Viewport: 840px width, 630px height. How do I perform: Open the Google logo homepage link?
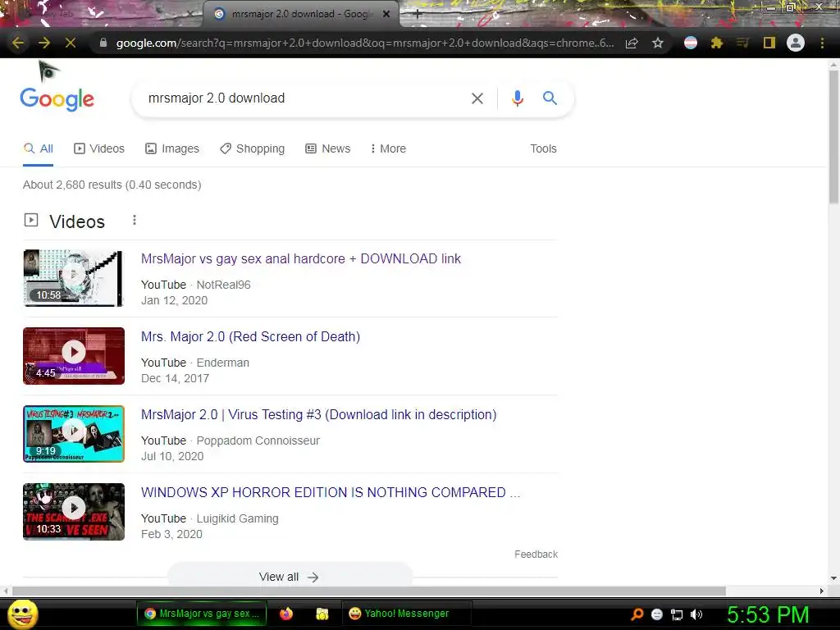pos(57,99)
